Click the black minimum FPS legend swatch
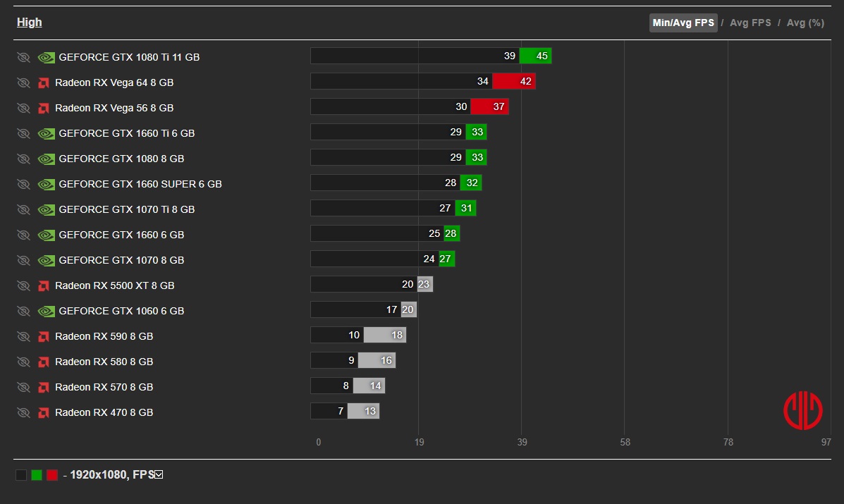 (x=21, y=475)
